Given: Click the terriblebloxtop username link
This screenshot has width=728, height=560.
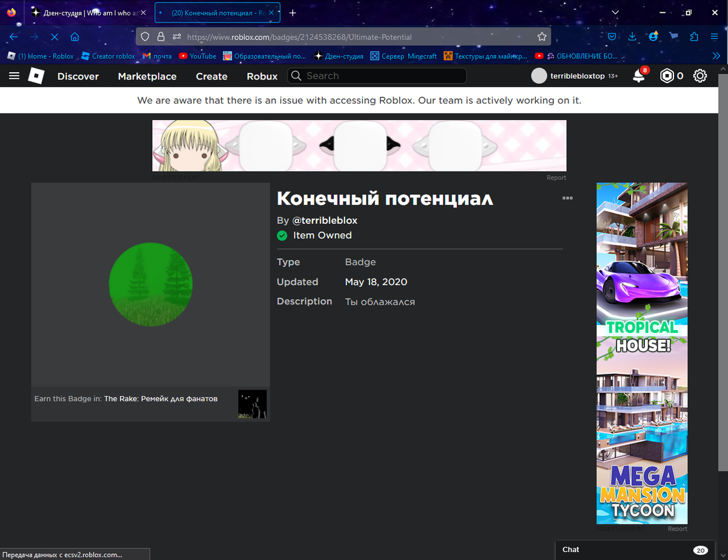Looking at the screenshot, I should pyautogui.click(x=578, y=76).
